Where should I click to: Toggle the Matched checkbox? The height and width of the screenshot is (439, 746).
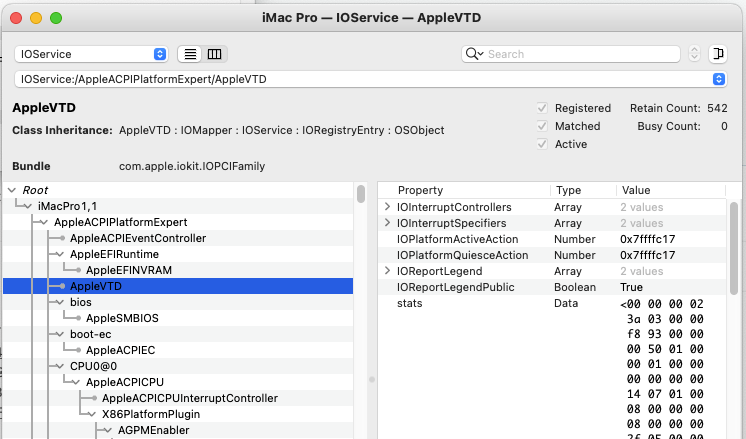pyautogui.click(x=542, y=126)
